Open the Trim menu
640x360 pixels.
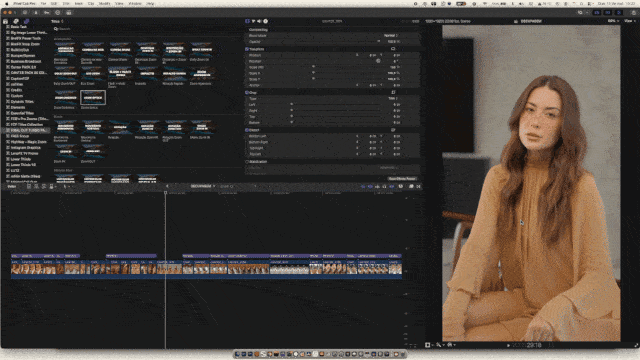[x=66, y=4]
